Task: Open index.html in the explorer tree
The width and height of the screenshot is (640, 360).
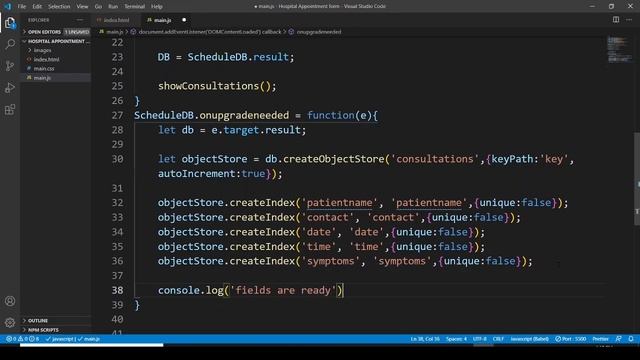Action: click(x=46, y=60)
